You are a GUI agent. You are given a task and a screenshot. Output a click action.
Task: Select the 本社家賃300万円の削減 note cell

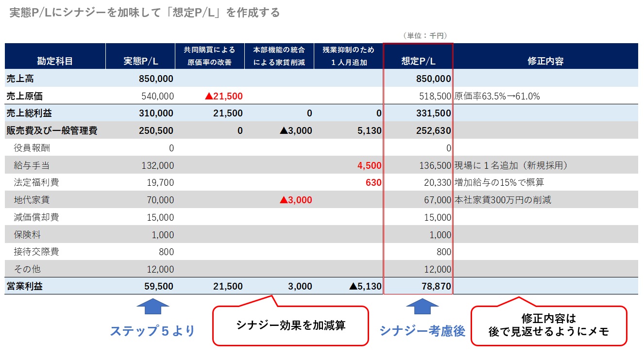[x=503, y=200]
